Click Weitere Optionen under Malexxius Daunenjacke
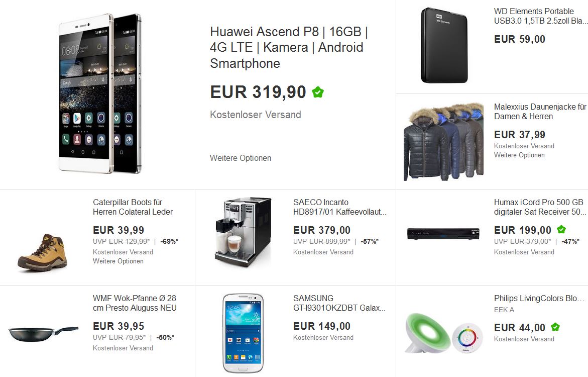This screenshot has width=588, height=377. [519, 155]
